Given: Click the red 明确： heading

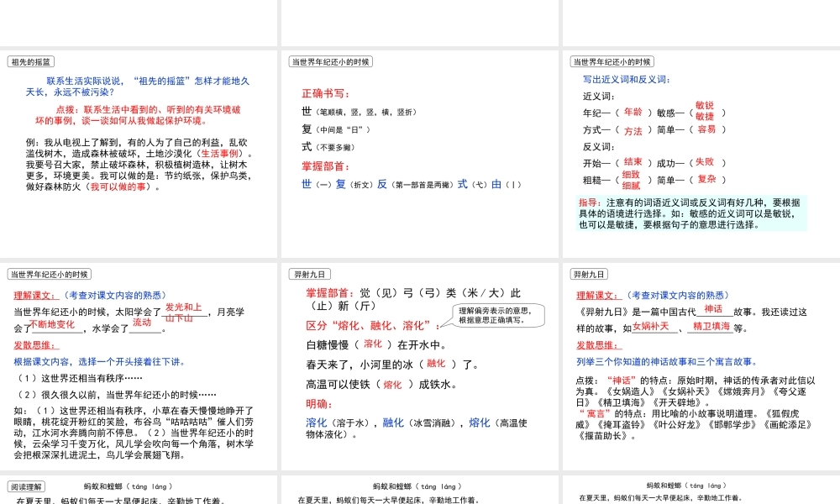Looking at the screenshot, I should [319, 404].
